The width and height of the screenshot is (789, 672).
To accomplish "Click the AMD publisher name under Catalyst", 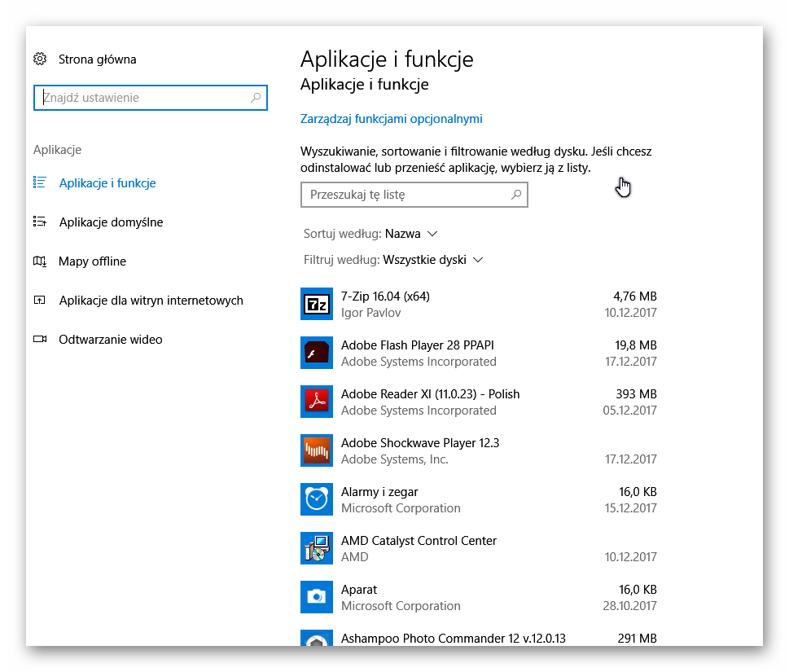I will [355, 556].
